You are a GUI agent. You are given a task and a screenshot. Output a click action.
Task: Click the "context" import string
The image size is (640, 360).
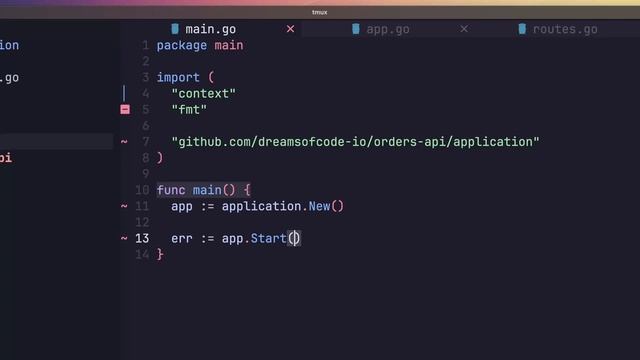tap(203, 93)
